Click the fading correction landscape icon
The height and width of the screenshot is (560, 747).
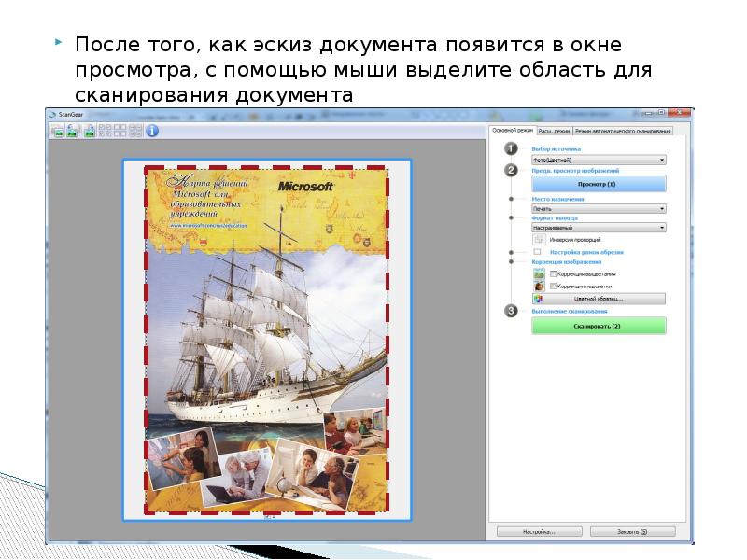coord(539,273)
